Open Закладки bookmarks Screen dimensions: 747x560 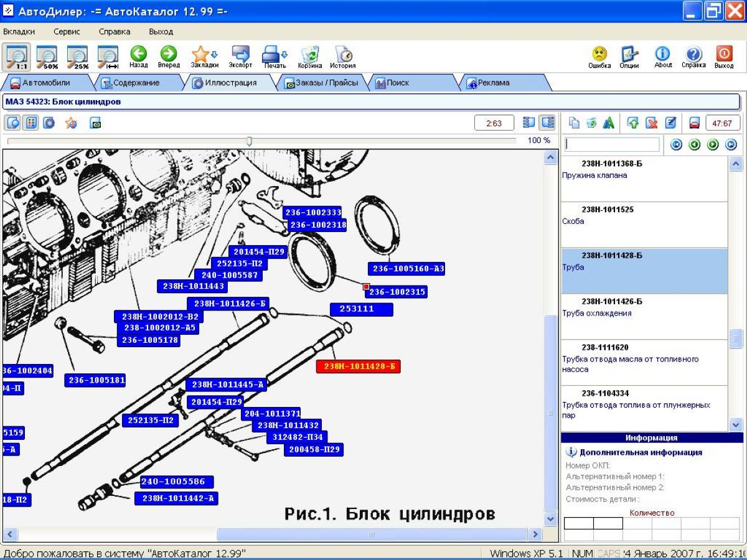click(x=204, y=57)
